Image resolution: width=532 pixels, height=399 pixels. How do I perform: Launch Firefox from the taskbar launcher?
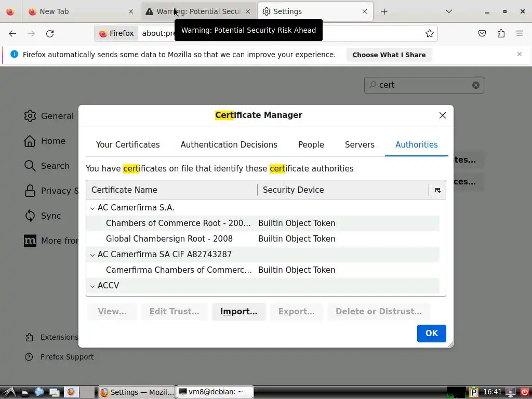71,392
